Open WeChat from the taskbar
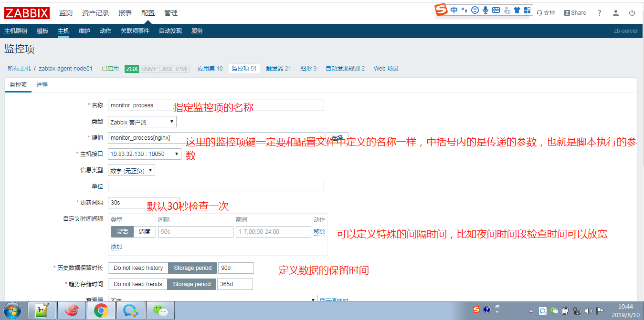 pyautogui.click(x=160, y=310)
